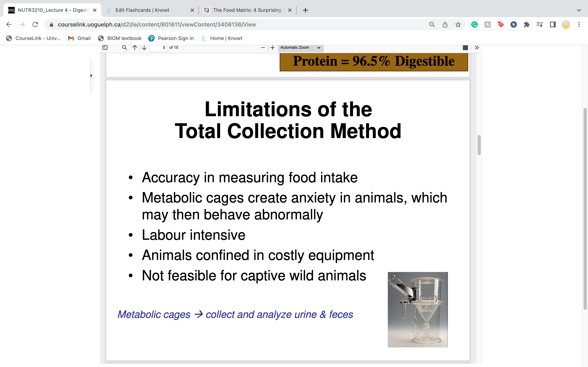Enter PDF presentation mode
The image size is (588, 367).
pos(465,48)
